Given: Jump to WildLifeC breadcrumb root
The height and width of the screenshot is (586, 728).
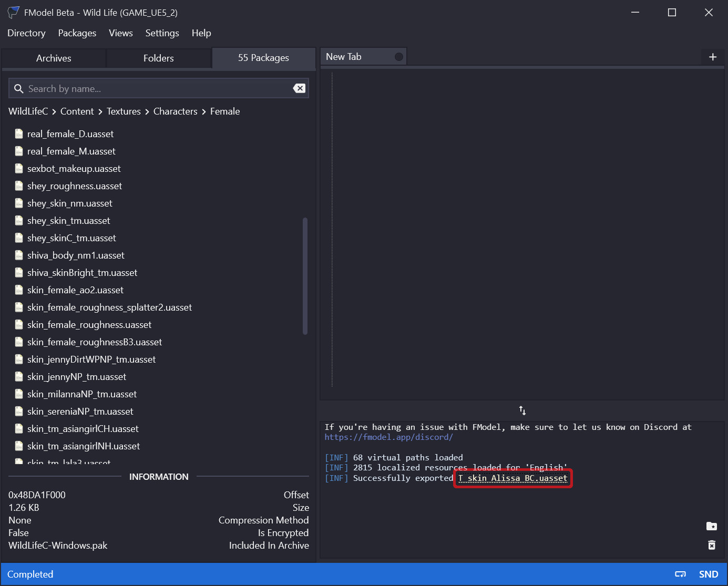Looking at the screenshot, I should 28,111.
